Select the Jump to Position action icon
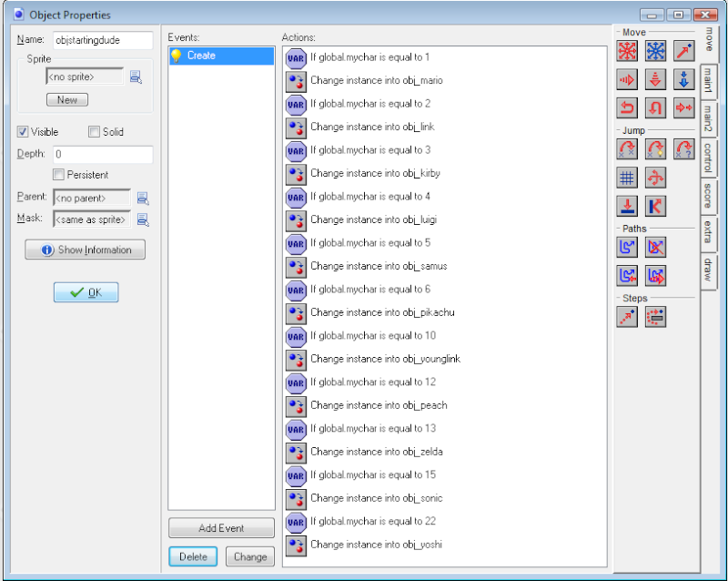The height and width of the screenshot is (581, 728). (627, 149)
